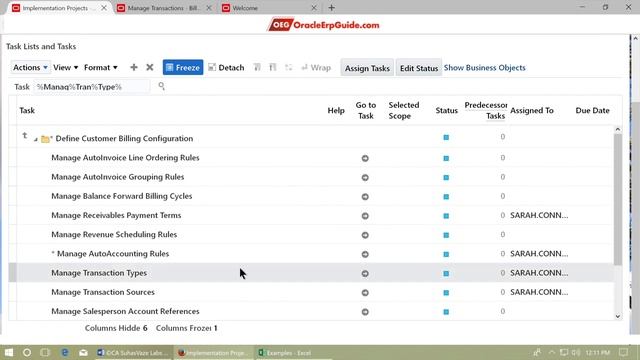Click table scrollbar up arrow
This screenshot has width=640, height=360.
point(618,129)
